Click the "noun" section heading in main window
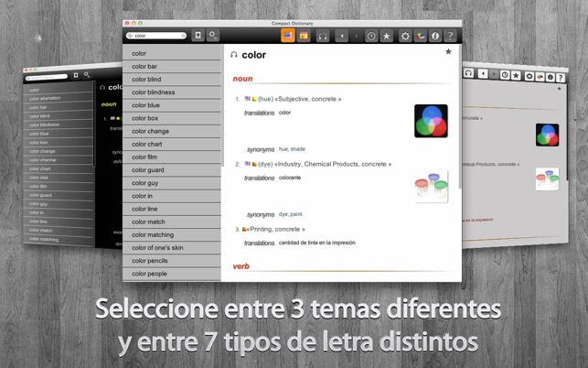Screen dimensions: 588x368 point(242,79)
